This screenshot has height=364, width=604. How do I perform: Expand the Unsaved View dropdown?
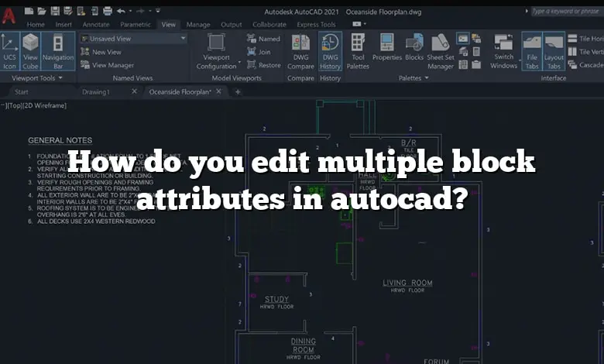[x=183, y=38]
